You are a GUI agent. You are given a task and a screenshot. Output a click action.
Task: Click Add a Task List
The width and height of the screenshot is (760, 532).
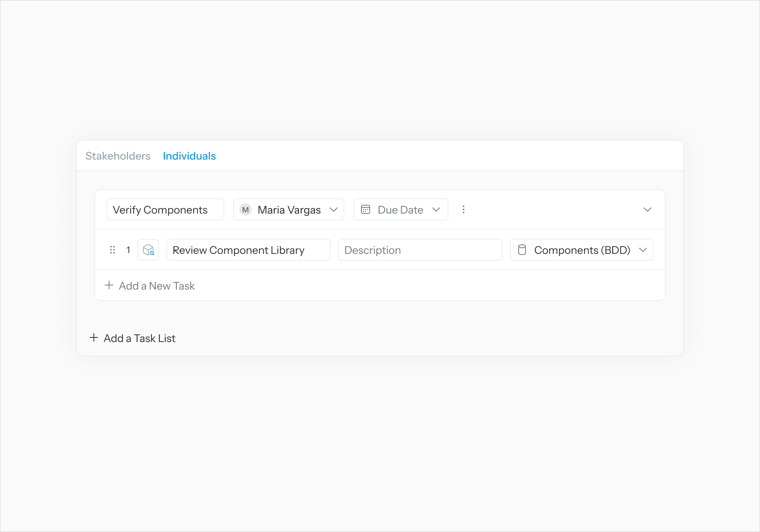coord(139,338)
